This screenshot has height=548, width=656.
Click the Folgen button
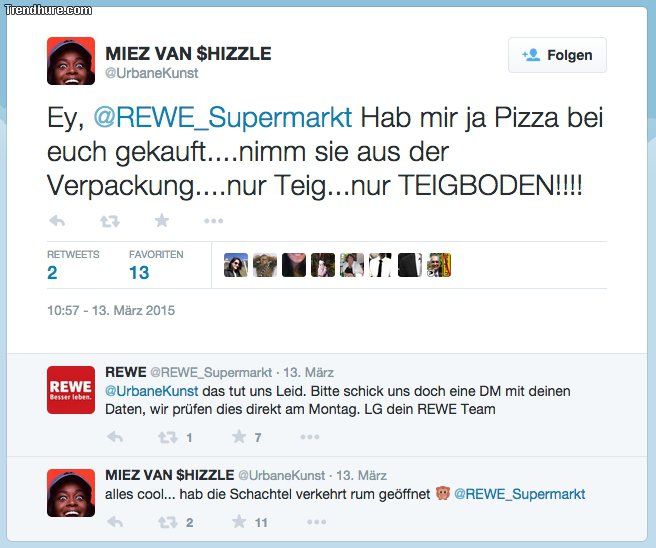(557, 56)
